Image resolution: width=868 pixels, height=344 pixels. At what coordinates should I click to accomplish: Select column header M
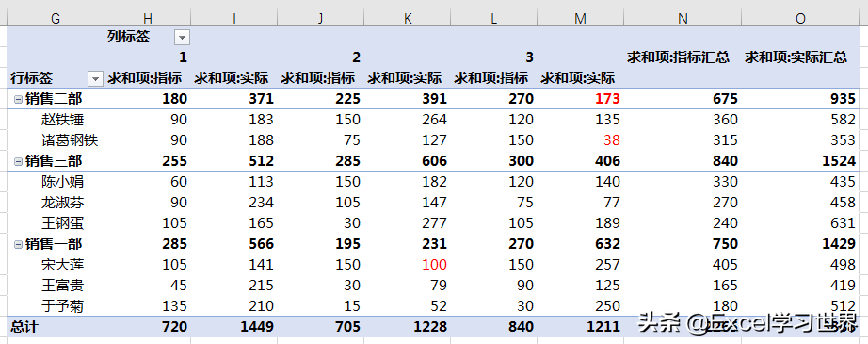click(580, 19)
